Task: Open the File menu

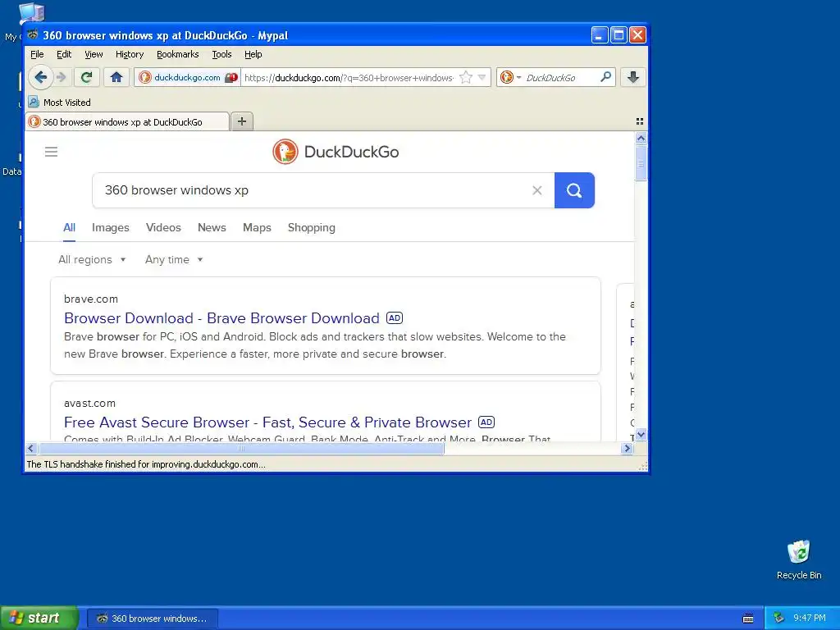Action: click(37, 54)
